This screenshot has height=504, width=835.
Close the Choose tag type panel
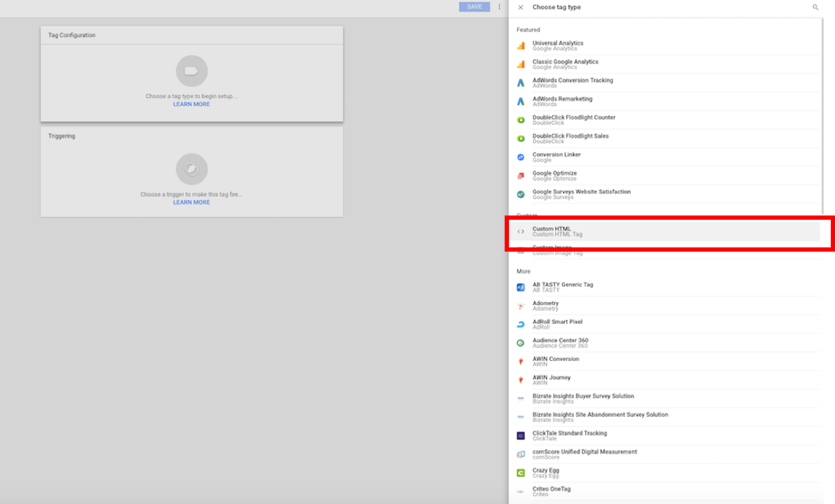[x=520, y=7]
